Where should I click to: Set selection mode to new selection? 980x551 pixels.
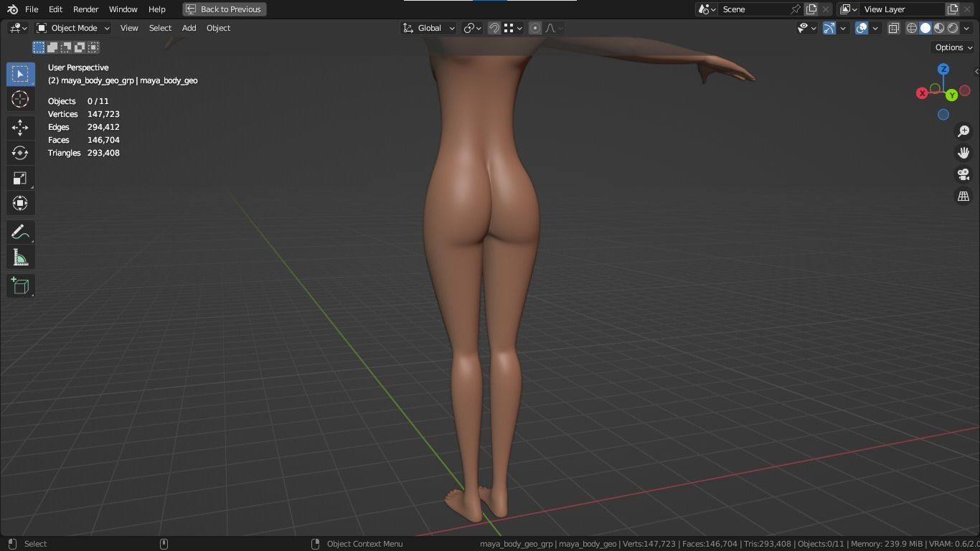pos(39,47)
